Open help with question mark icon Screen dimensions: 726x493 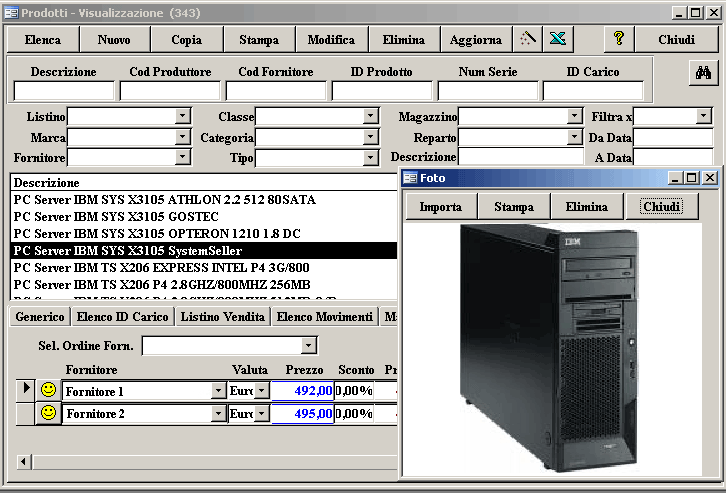[x=619, y=39]
